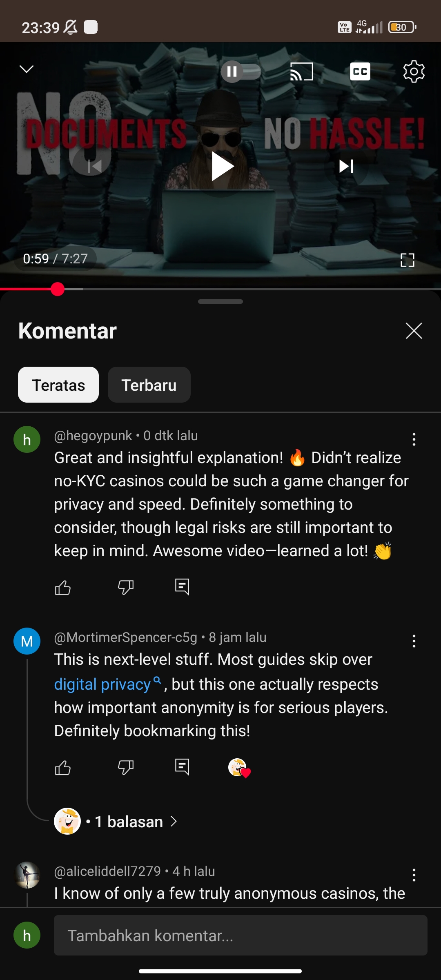Viewport: 441px width, 980px height.
Task: Like the @MortimerSpencer-c5g comment
Action: tap(63, 768)
